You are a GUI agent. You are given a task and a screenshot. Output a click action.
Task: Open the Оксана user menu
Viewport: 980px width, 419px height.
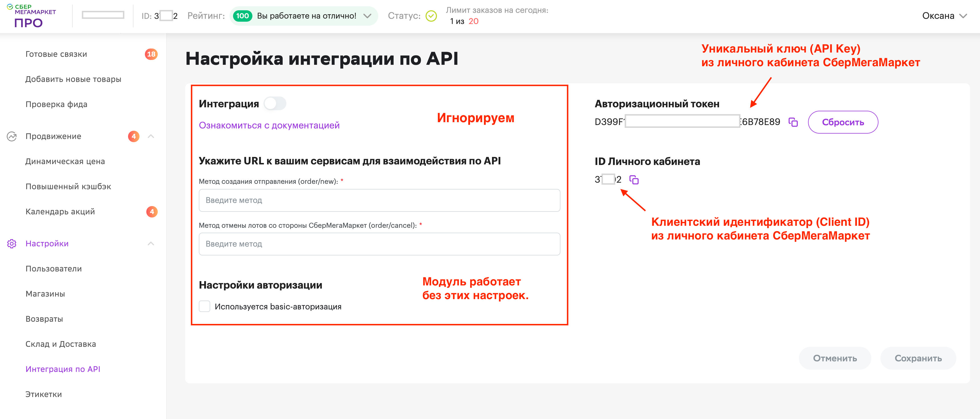[944, 16]
